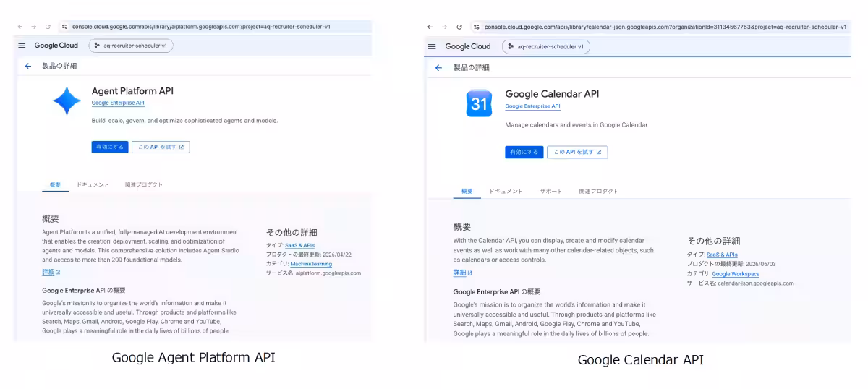Go back from Agent Platform product details
This screenshot has height=389, width=868.
tap(28, 66)
